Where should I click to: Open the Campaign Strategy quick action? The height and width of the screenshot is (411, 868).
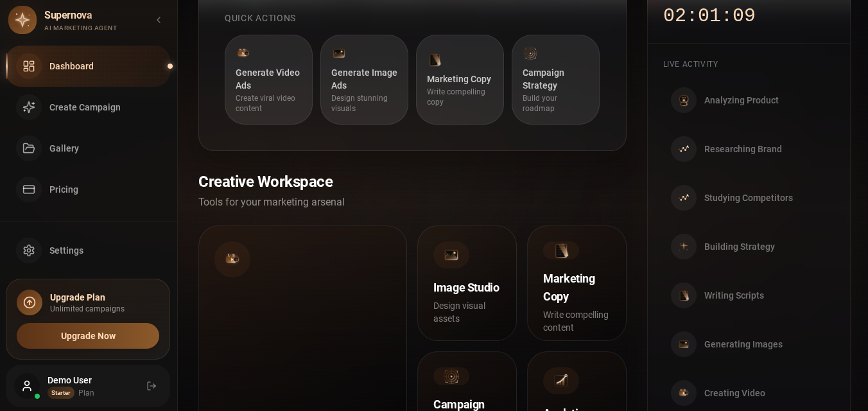pyautogui.click(x=555, y=80)
